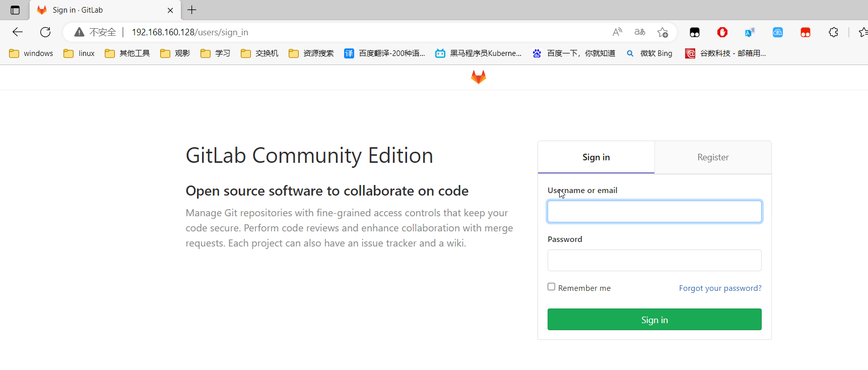View the not secure site warning
Screen dimensions: 868x370
pos(95,32)
